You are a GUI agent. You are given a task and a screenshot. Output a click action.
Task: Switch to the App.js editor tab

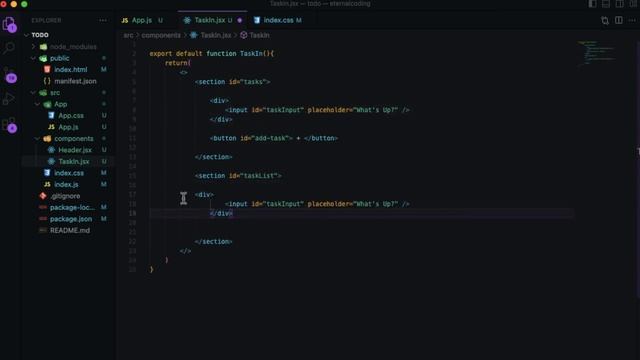142,20
